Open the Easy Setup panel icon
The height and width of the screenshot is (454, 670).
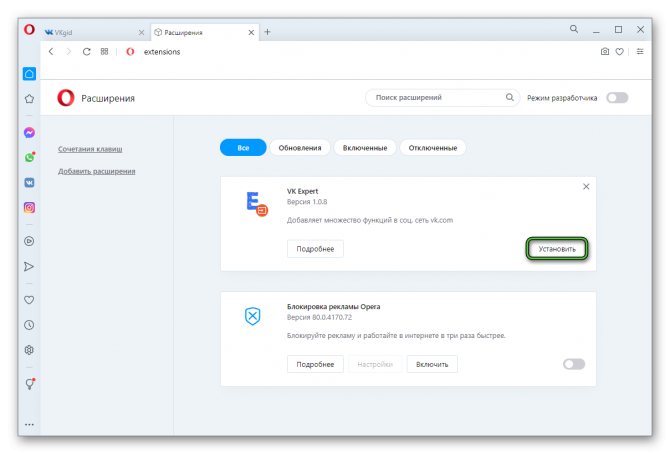640,52
